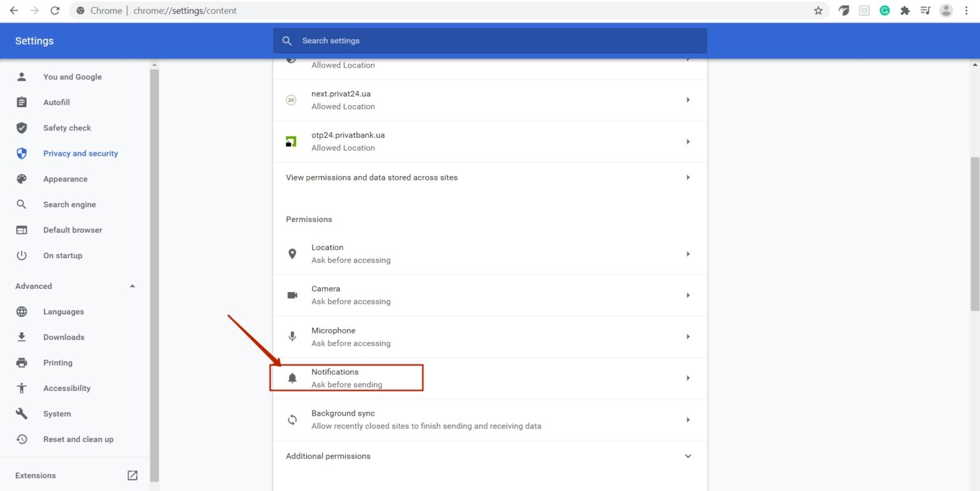Open the Downloads settings section
This screenshot has height=491, width=980.
[x=64, y=337]
